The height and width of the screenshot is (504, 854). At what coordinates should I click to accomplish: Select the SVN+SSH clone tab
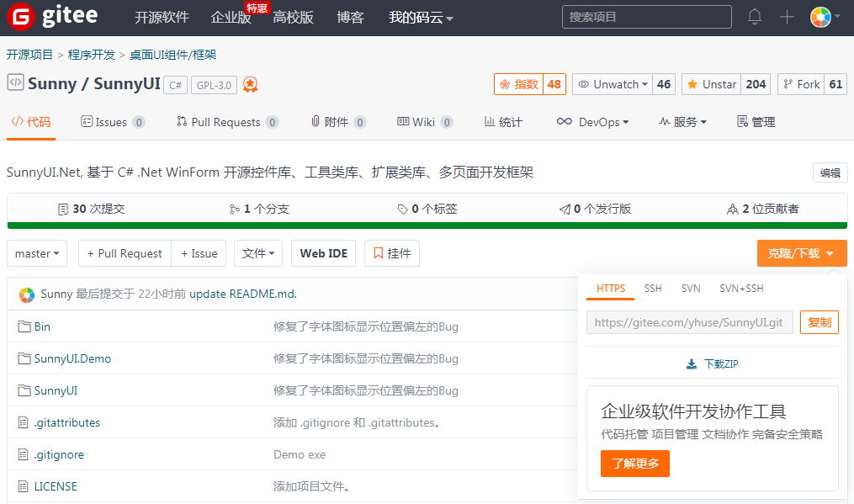[x=741, y=289]
